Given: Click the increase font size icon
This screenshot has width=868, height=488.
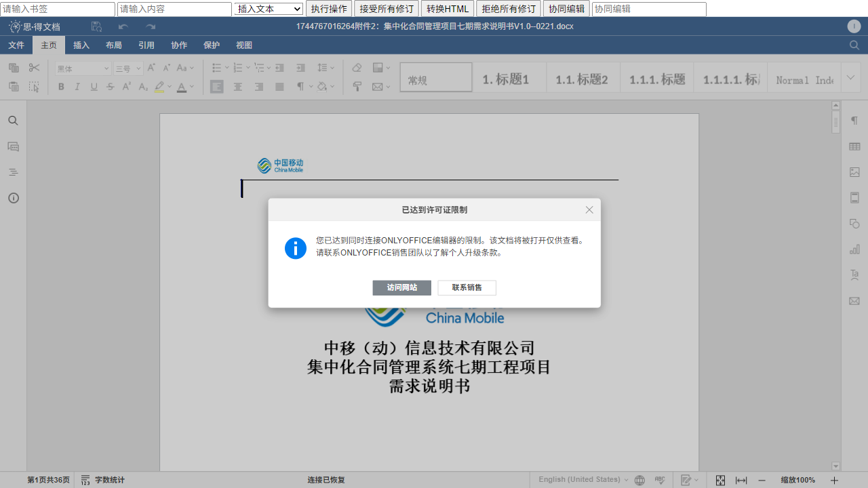Looking at the screenshot, I should [151, 68].
